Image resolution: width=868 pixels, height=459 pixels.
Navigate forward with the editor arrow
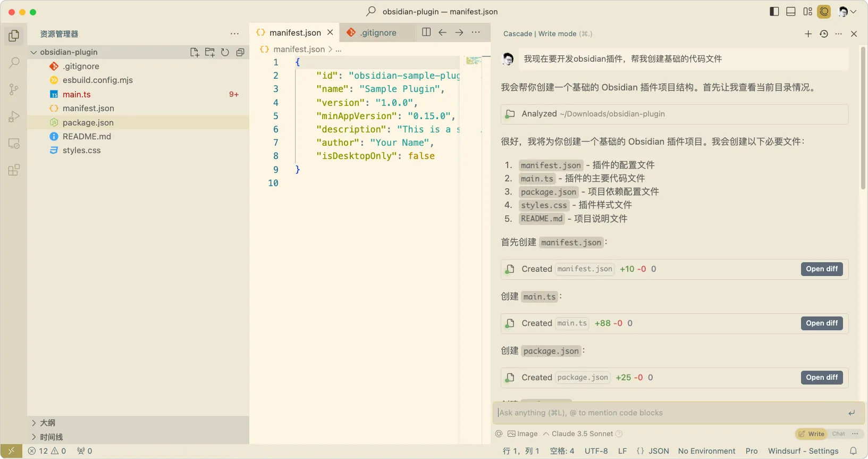459,32
